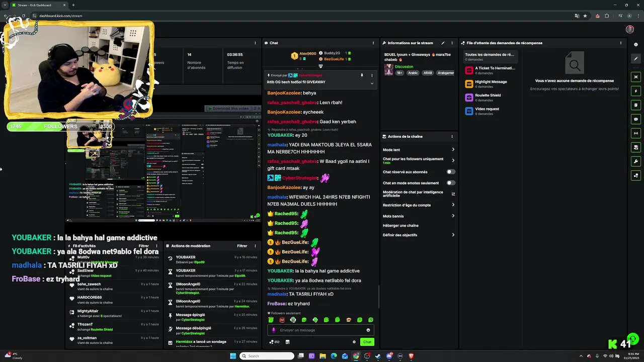Select Video request reward
The image size is (644, 362).
[490, 111]
